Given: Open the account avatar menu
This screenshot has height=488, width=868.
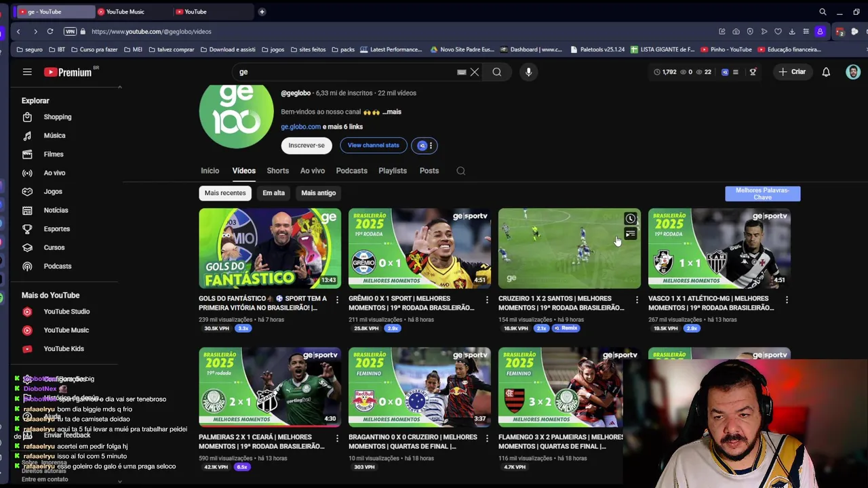Looking at the screenshot, I should pos(853,72).
